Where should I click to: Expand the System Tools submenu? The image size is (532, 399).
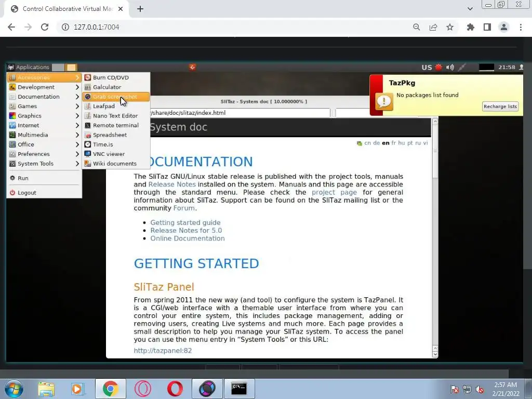tap(44, 164)
